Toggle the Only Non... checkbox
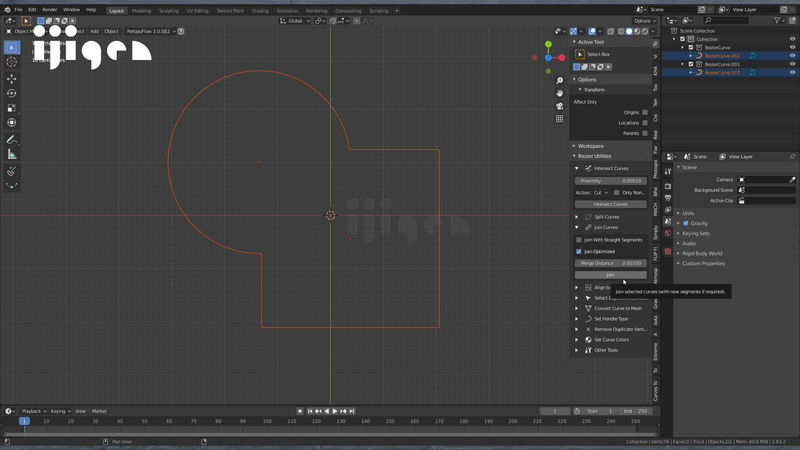 pos(617,193)
